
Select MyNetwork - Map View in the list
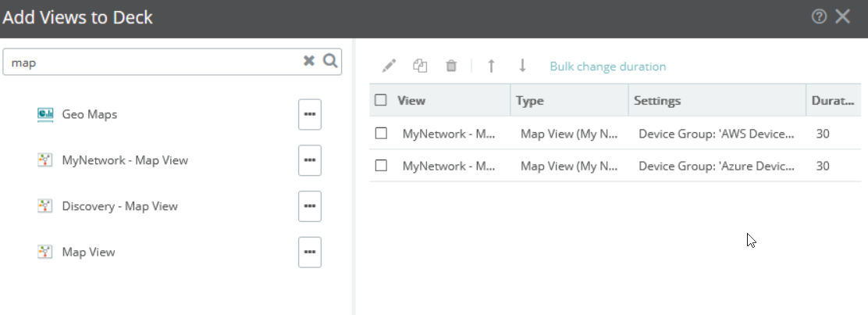point(125,160)
